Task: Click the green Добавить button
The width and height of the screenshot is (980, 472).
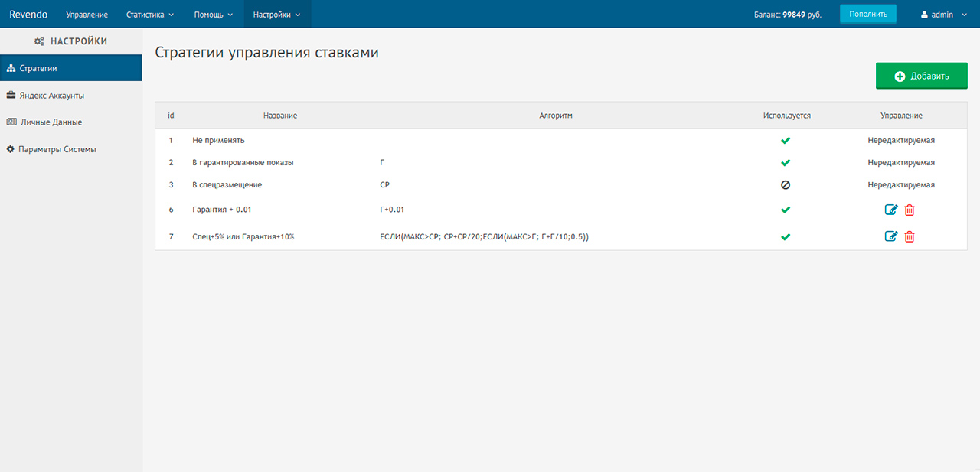Action: [922, 76]
